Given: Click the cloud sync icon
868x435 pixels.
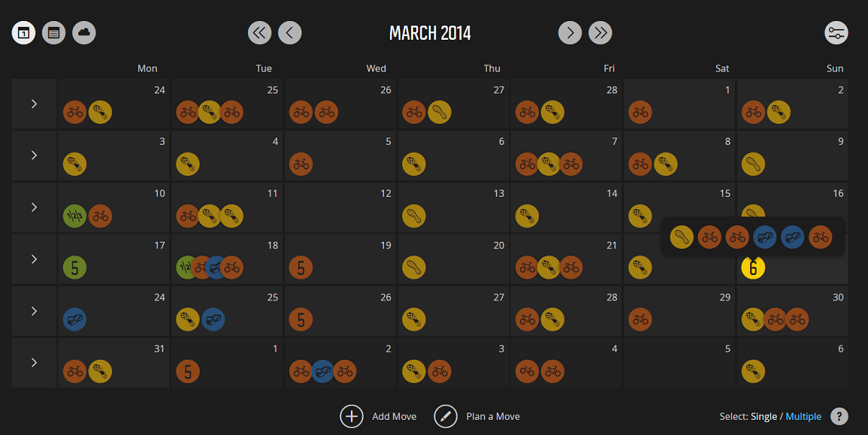Looking at the screenshot, I should coord(84,33).
